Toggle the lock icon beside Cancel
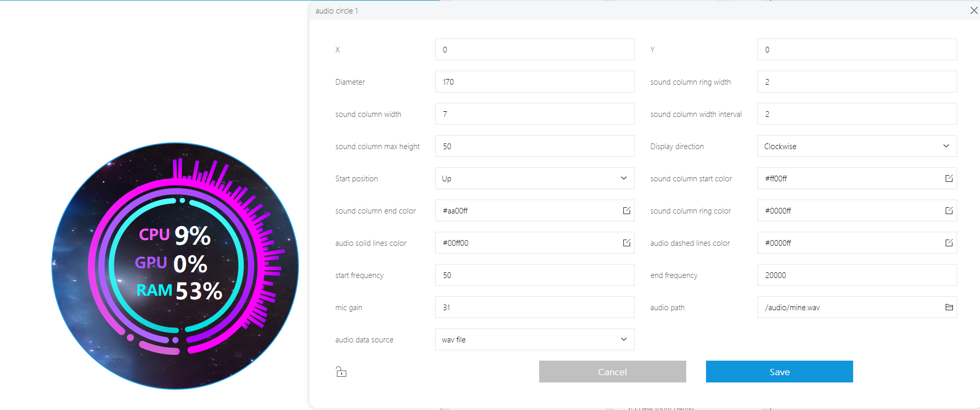 pos(341,372)
